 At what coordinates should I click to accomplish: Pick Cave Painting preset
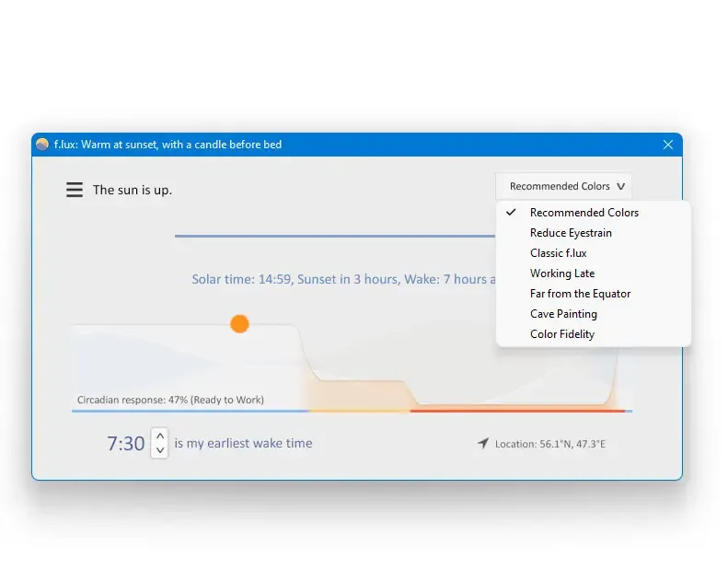(x=594, y=314)
